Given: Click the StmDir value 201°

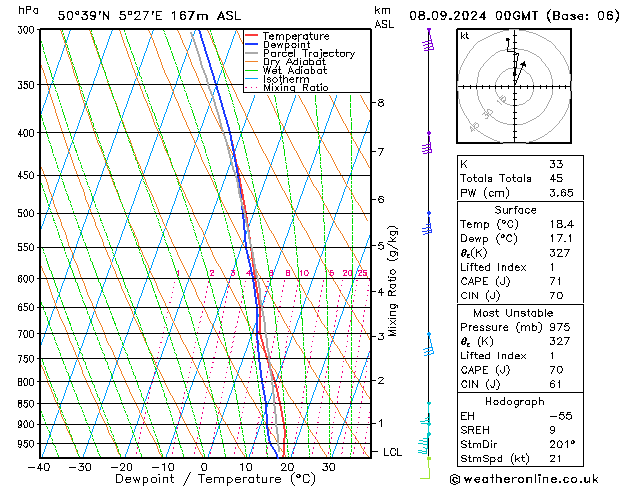Looking at the screenshot, I should 562,444.
